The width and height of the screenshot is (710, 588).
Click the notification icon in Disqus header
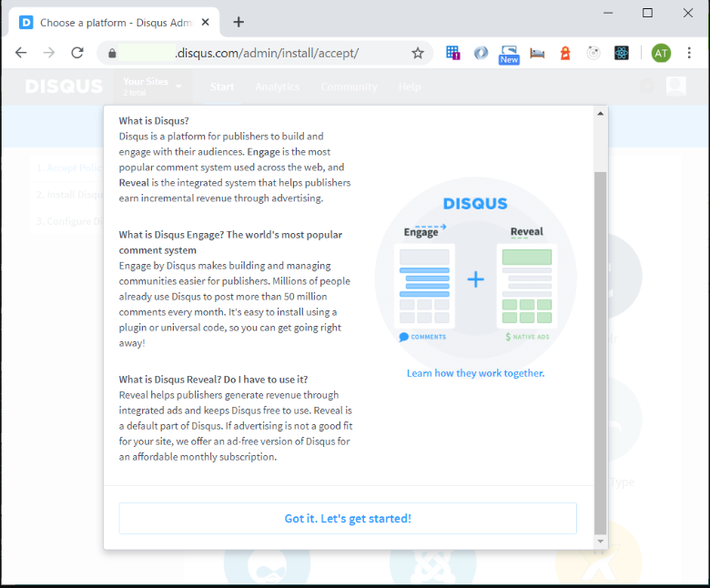647,86
